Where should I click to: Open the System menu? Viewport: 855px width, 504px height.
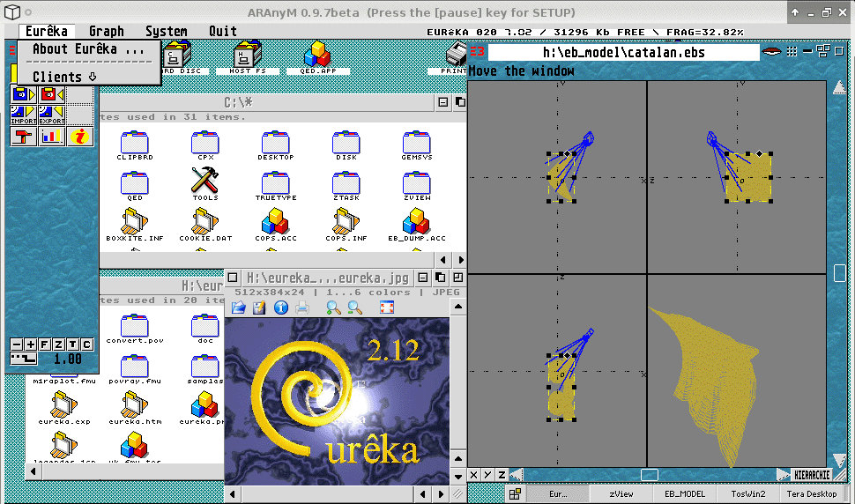[167, 31]
